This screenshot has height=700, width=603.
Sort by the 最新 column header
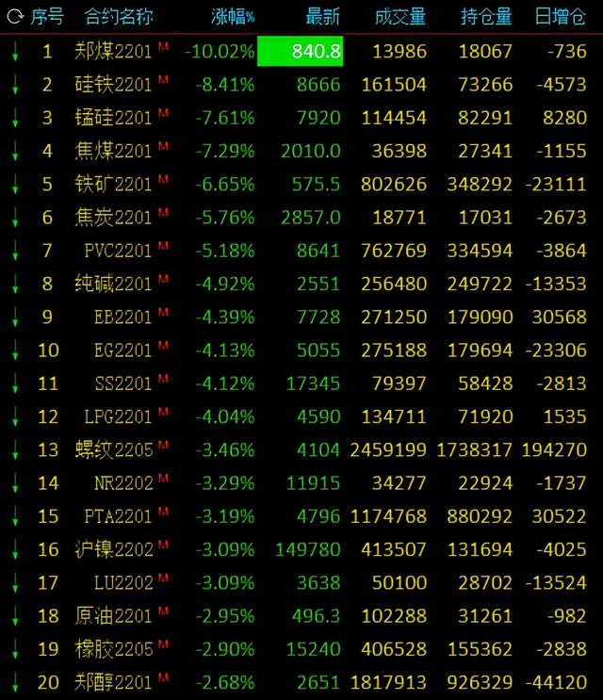[323, 17]
